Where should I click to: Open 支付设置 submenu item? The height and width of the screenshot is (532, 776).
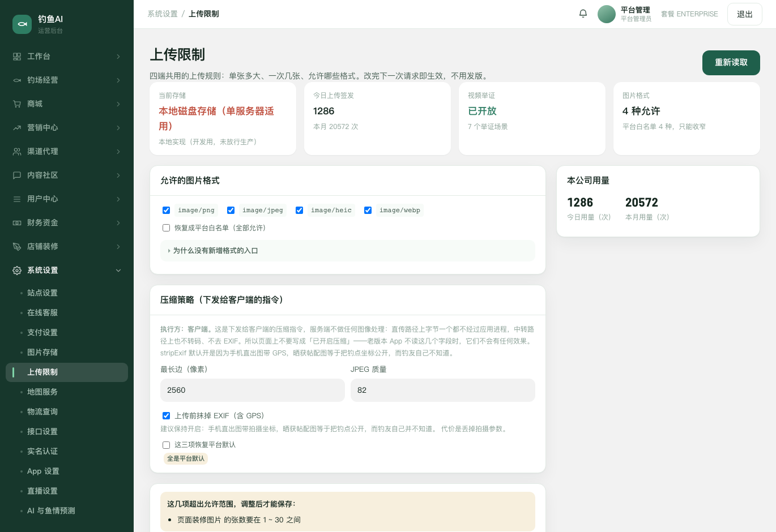[67, 333]
